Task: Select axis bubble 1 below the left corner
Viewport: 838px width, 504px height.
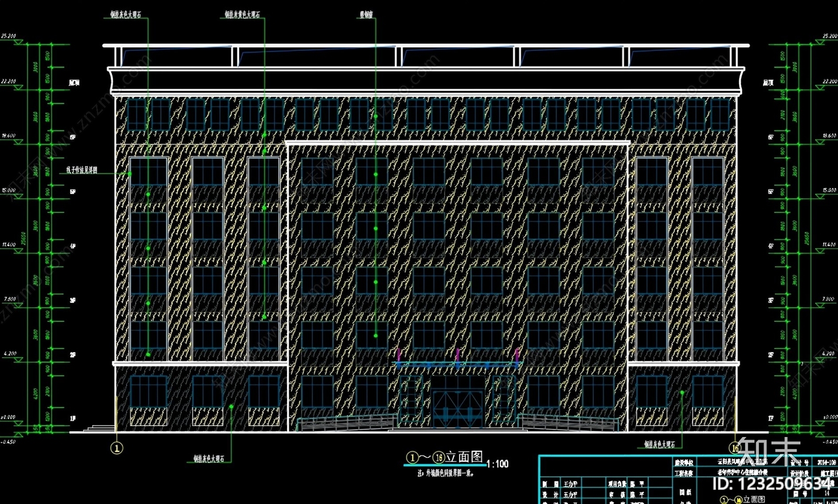Action: [117, 448]
